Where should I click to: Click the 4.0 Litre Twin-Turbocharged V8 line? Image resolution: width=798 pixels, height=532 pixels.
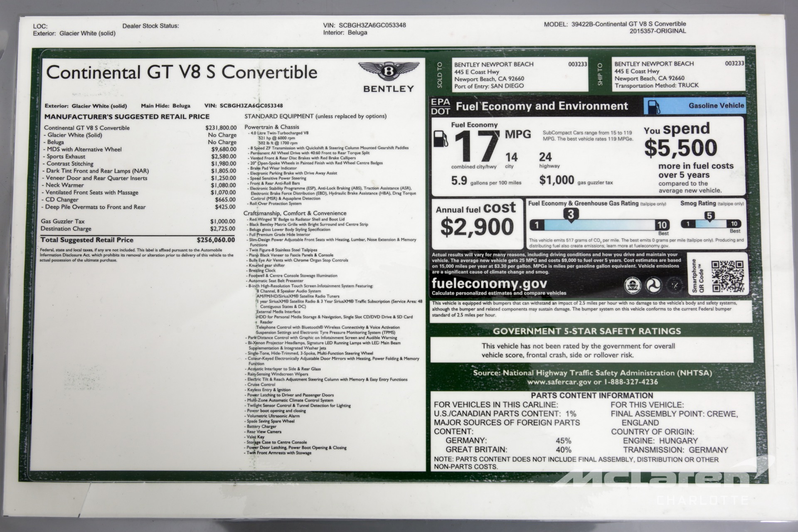[279, 133]
